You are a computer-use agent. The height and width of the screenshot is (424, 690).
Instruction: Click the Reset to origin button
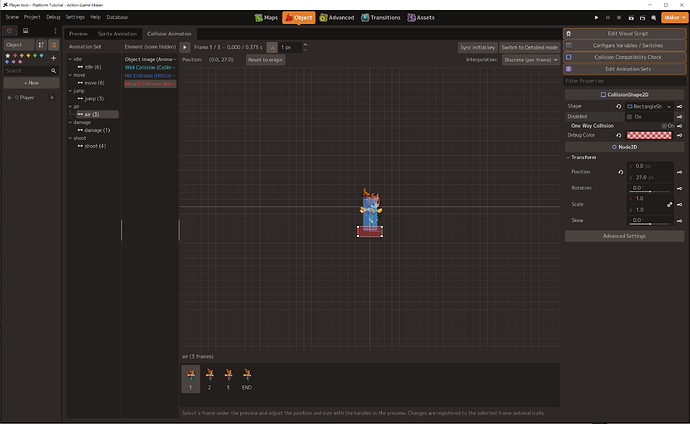click(x=265, y=60)
